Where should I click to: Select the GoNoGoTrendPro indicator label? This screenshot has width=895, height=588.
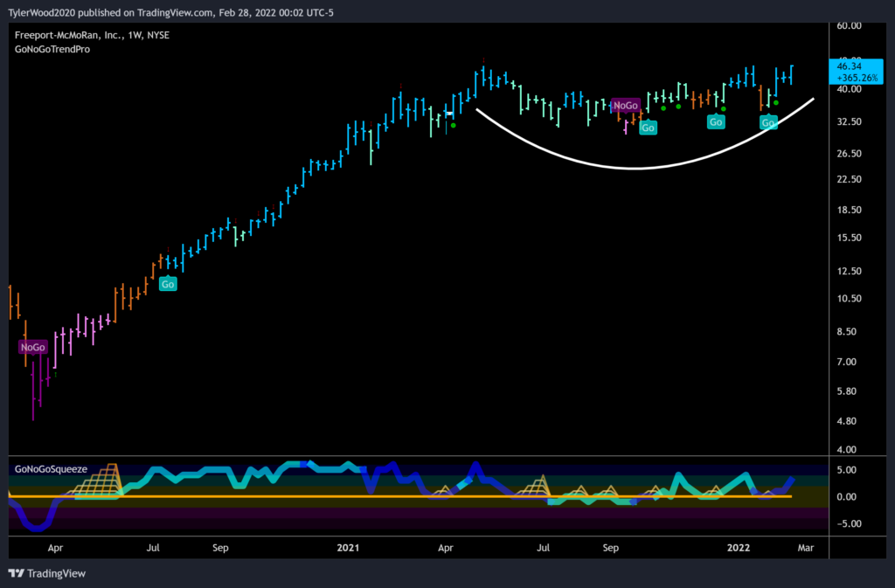(52, 49)
